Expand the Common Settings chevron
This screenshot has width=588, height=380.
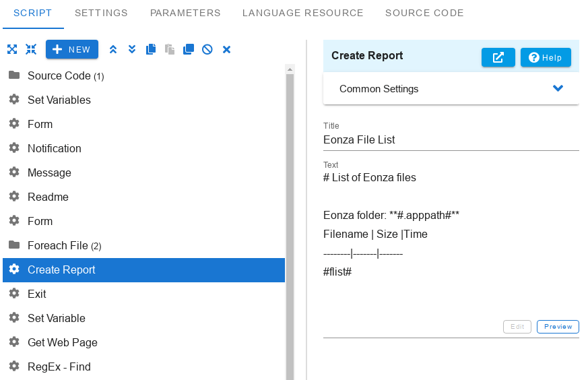click(x=558, y=89)
